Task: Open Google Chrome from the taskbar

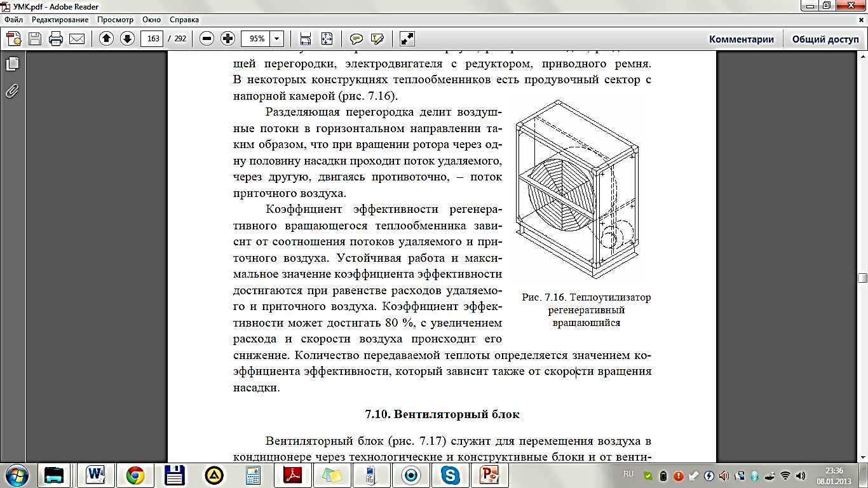Action: point(135,475)
